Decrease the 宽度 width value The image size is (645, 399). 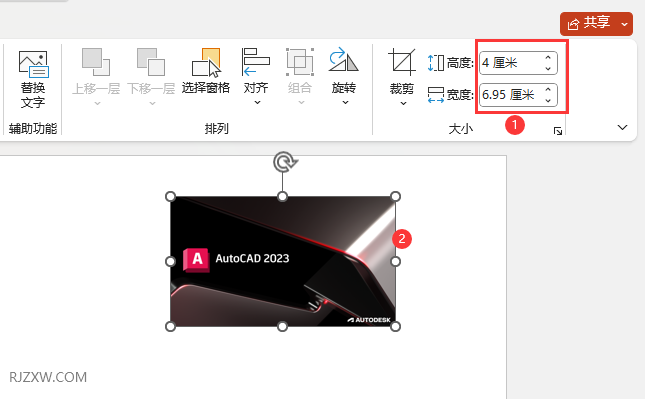coord(548,100)
